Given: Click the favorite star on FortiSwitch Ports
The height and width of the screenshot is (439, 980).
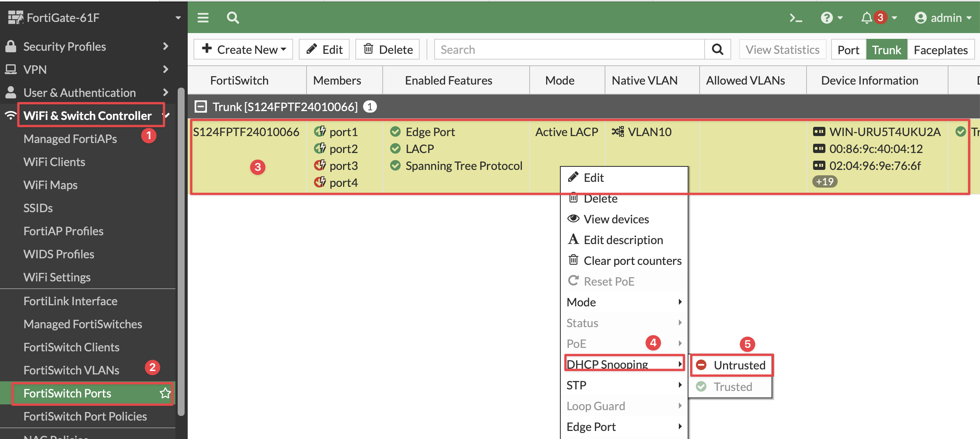Looking at the screenshot, I should coord(165,393).
